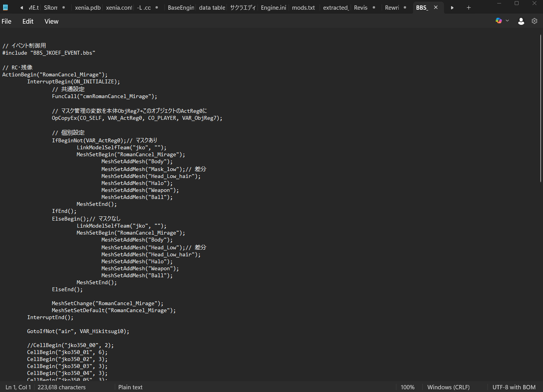Switch to the extracted_ tab

point(336,8)
